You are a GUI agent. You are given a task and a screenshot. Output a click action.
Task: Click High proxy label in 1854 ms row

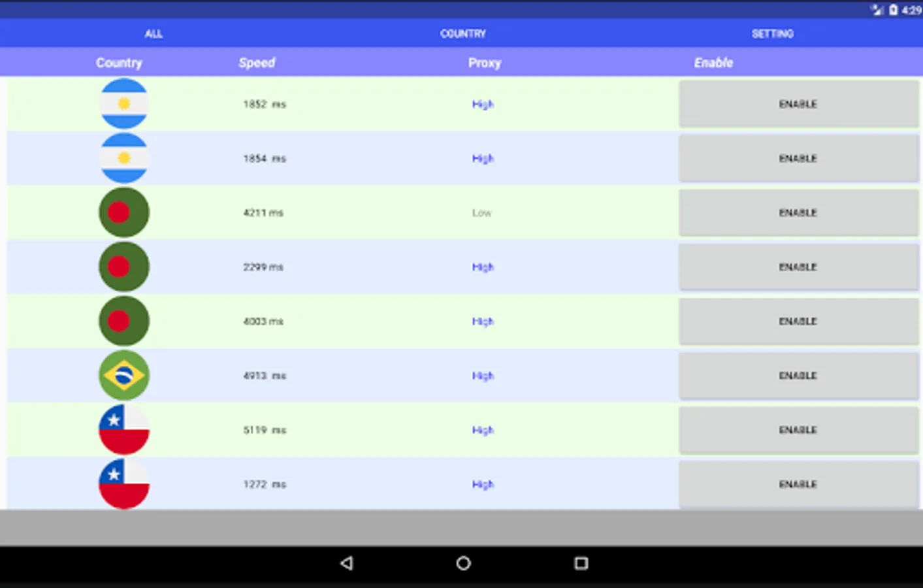(483, 158)
